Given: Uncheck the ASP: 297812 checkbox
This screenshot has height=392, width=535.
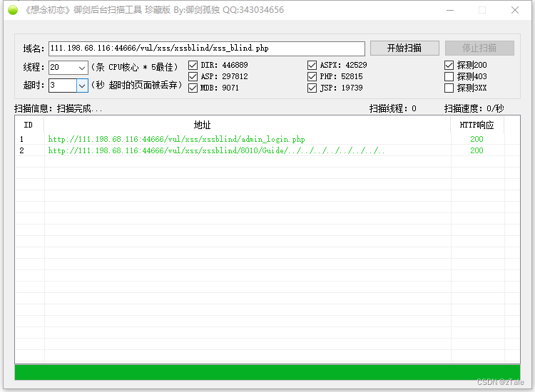Looking at the screenshot, I should 193,76.
